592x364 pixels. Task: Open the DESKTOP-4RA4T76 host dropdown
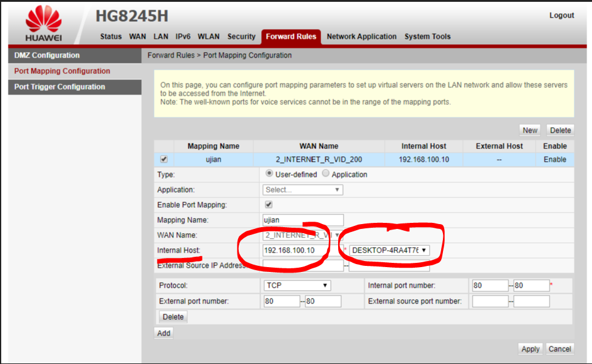click(389, 250)
